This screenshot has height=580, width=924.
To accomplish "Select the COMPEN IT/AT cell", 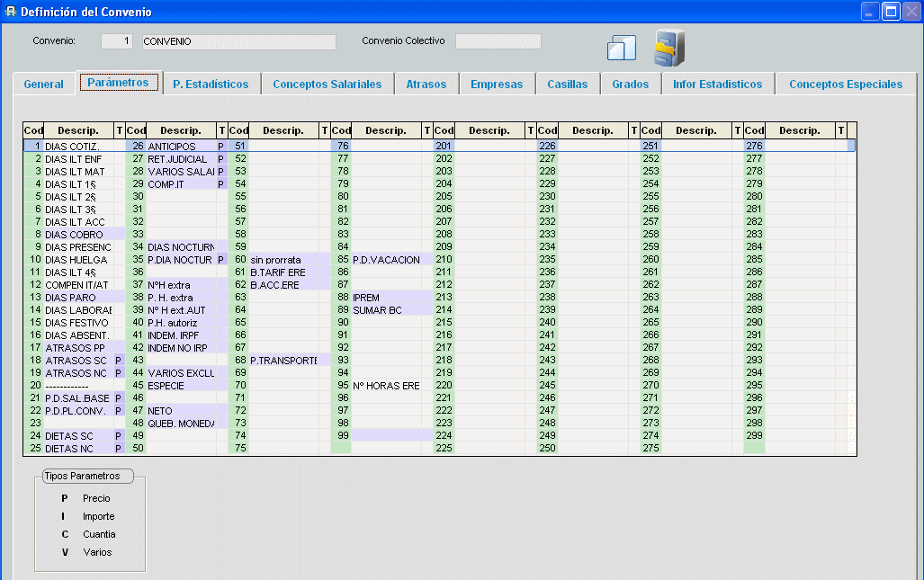I will click(79, 285).
